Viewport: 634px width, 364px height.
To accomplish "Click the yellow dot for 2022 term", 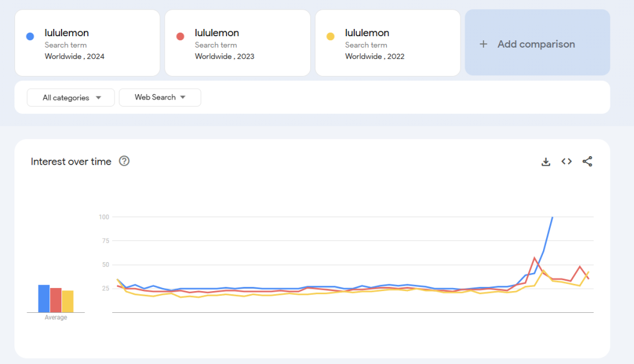I will click(330, 36).
